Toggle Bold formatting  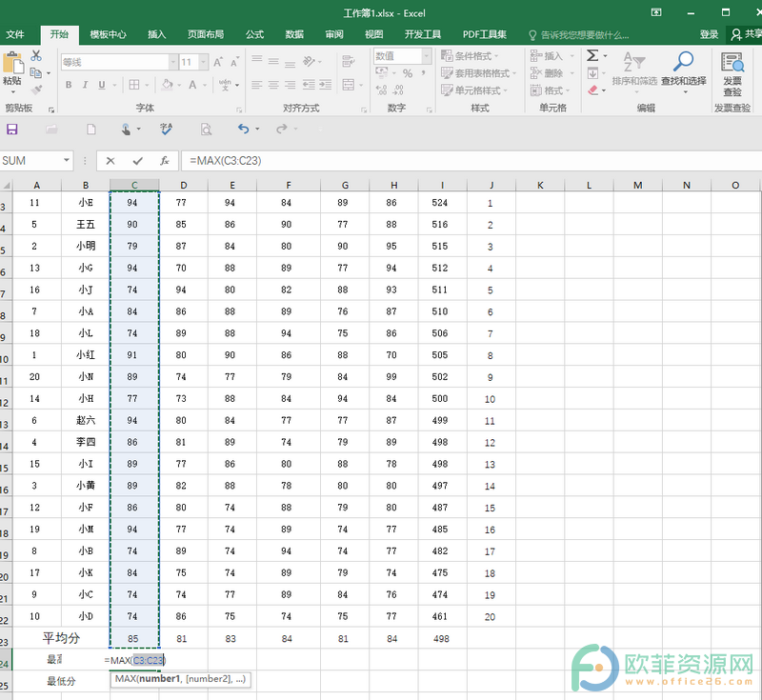tap(69, 85)
